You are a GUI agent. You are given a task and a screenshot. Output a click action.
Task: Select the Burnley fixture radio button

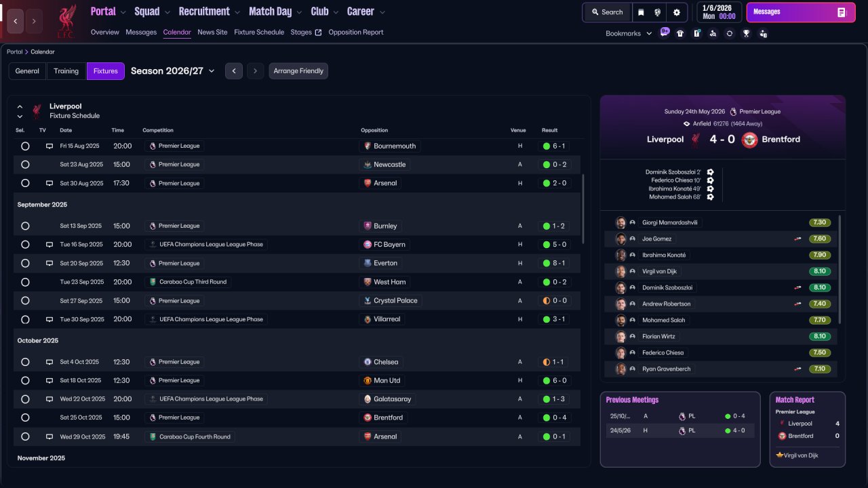point(25,226)
